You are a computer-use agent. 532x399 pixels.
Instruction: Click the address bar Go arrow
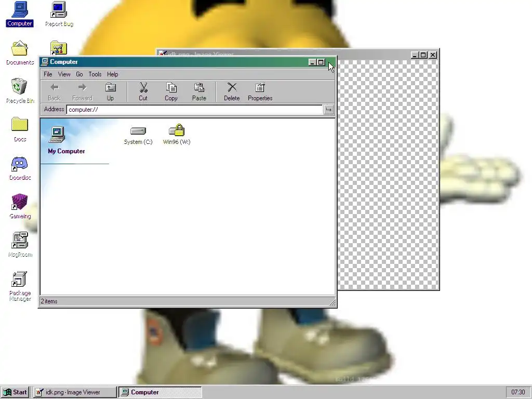pos(328,110)
